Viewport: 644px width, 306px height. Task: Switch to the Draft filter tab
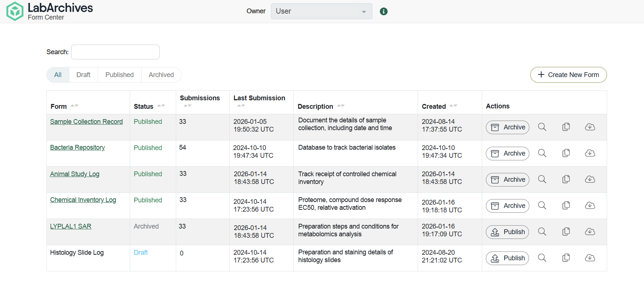[x=83, y=75]
